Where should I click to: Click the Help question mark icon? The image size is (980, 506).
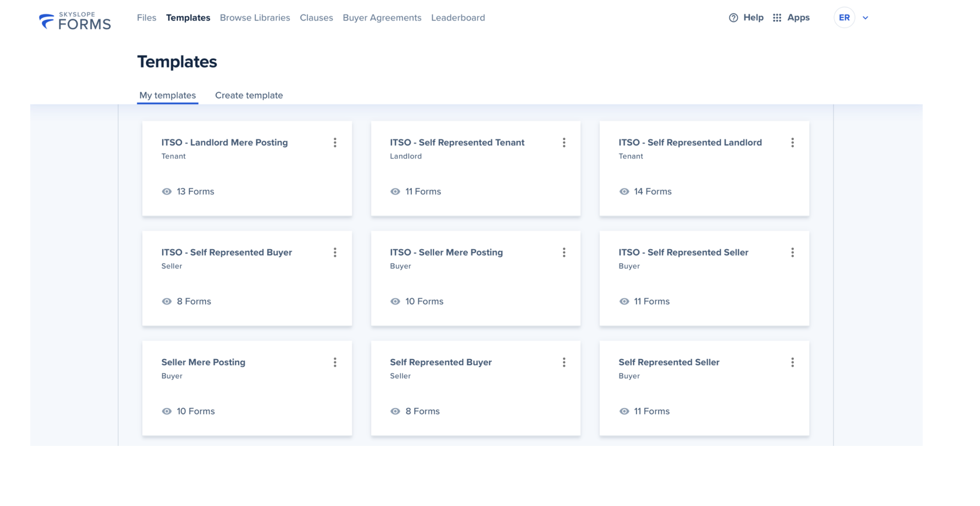(x=733, y=18)
